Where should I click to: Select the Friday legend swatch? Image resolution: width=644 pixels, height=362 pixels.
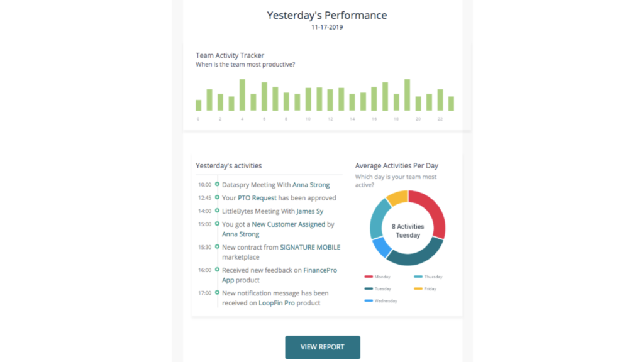click(x=418, y=288)
